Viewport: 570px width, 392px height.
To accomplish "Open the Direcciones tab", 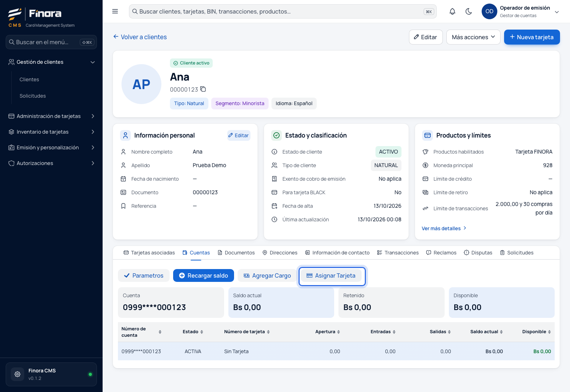I will click(280, 253).
